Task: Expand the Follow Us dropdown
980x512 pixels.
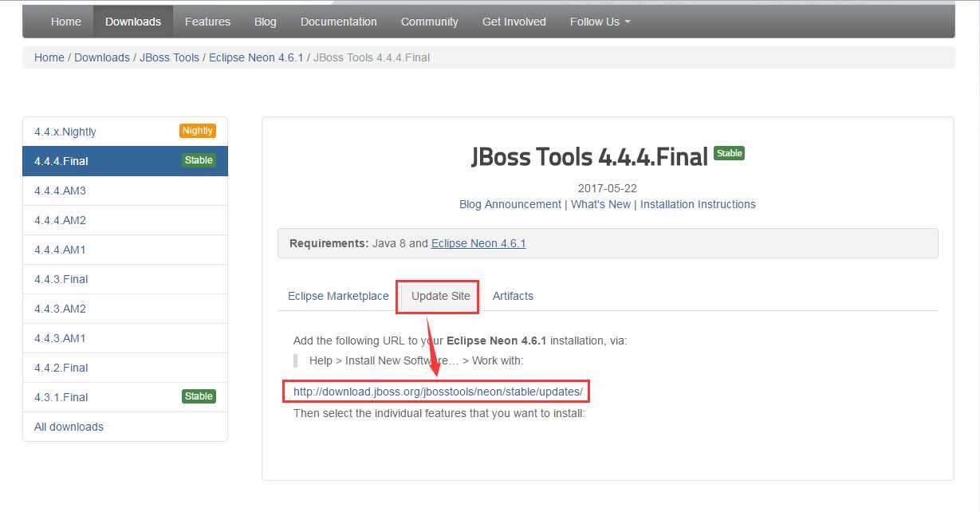Action: coord(600,22)
